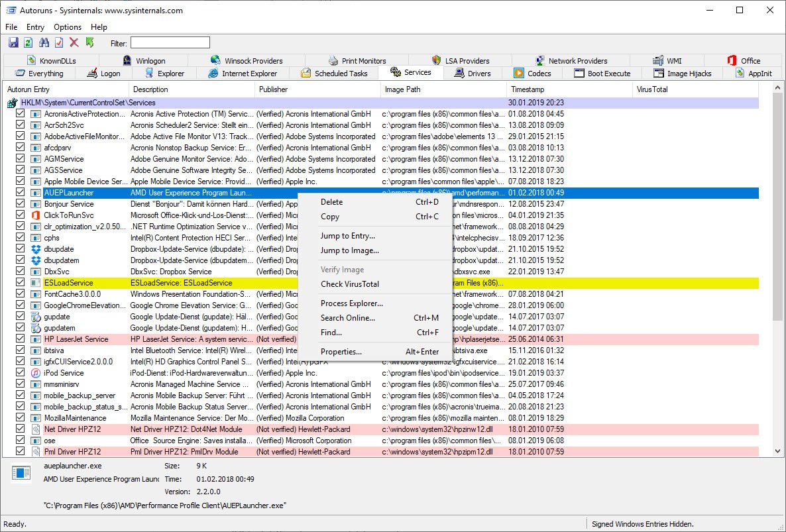This screenshot has height=532, width=786.
Task: Click the Refresh toolbar icon
Action: tap(28, 43)
